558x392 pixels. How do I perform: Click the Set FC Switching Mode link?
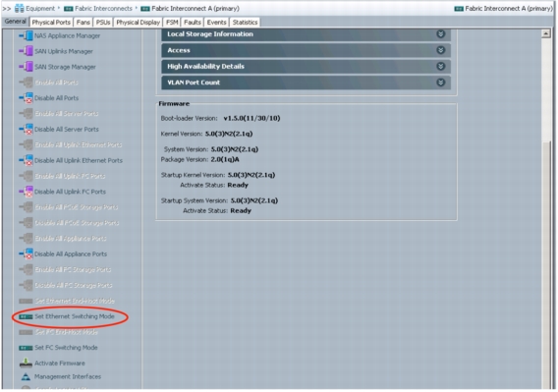(x=66, y=348)
